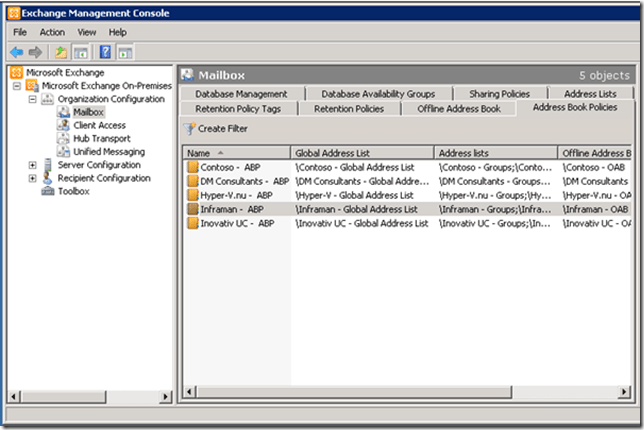Switch to the Database Availability Groups tab
Viewport: 644px width, 430px height.
tap(378, 94)
